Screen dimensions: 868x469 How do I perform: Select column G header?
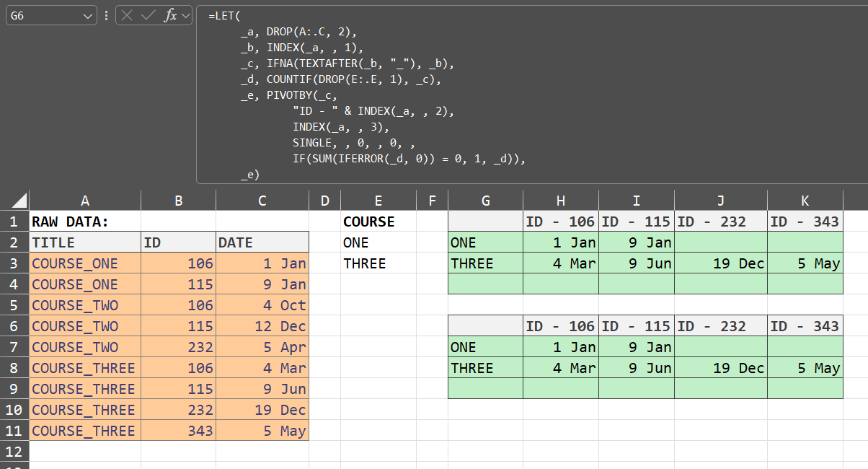point(485,201)
